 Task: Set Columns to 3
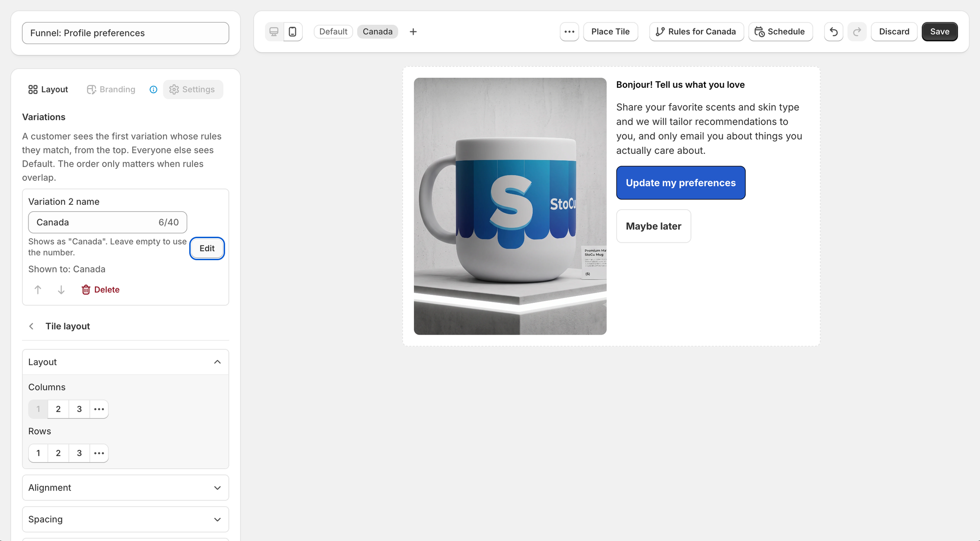(79, 409)
